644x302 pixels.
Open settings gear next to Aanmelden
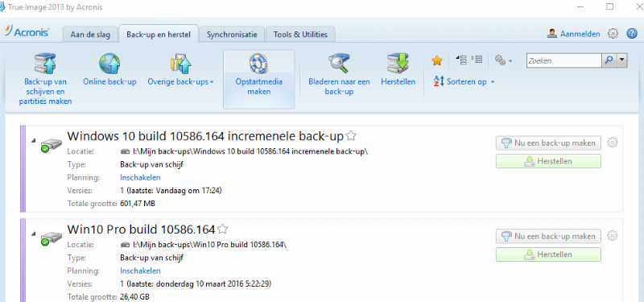tap(613, 34)
